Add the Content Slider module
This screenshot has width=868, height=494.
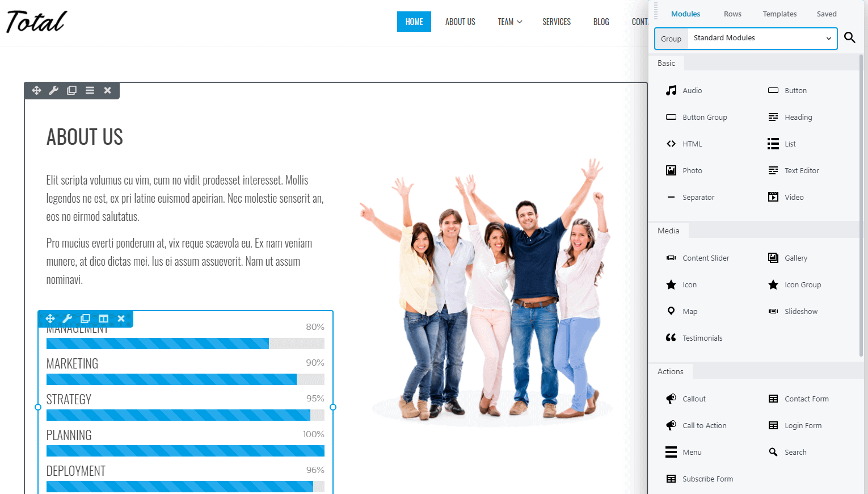tap(697, 258)
